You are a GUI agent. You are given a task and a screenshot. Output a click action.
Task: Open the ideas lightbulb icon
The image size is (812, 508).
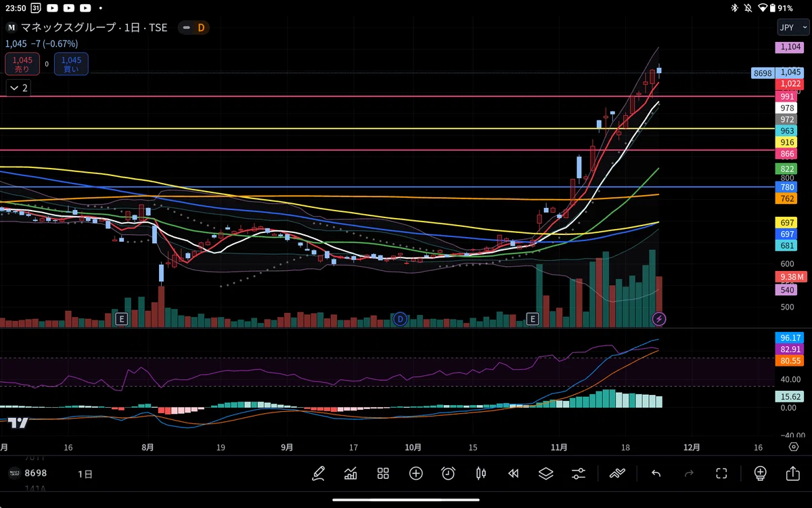coord(760,473)
